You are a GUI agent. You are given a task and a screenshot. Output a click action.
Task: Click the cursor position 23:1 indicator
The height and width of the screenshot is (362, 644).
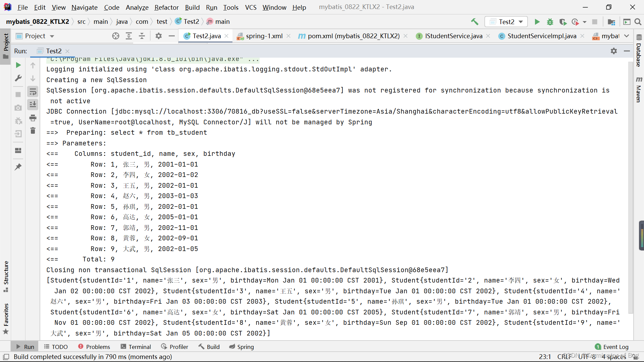(x=545, y=357)
